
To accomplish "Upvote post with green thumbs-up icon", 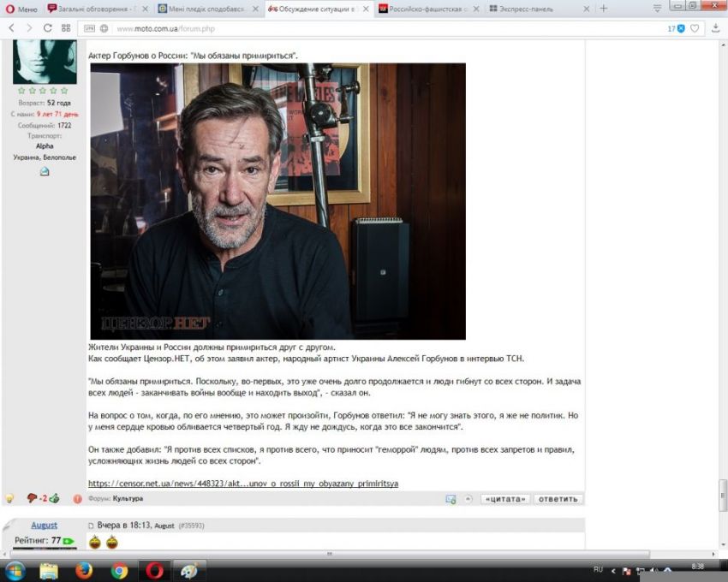I will (54, 498).
